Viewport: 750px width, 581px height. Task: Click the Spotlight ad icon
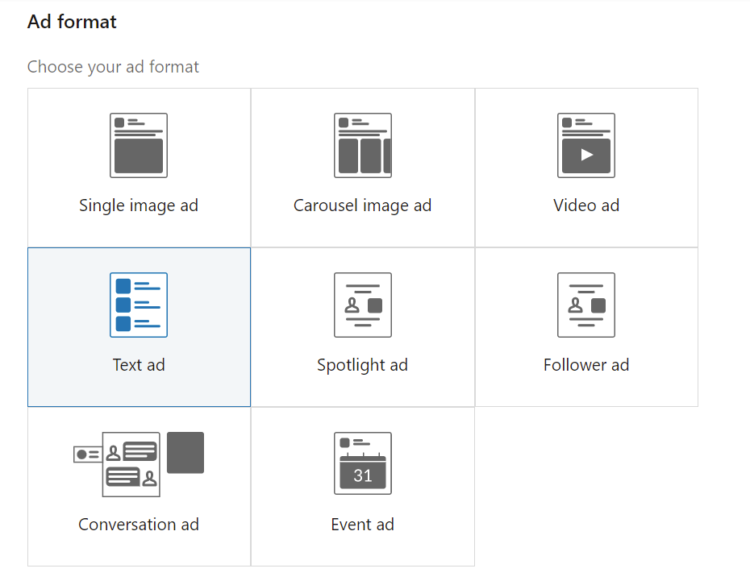coord(362,305)
